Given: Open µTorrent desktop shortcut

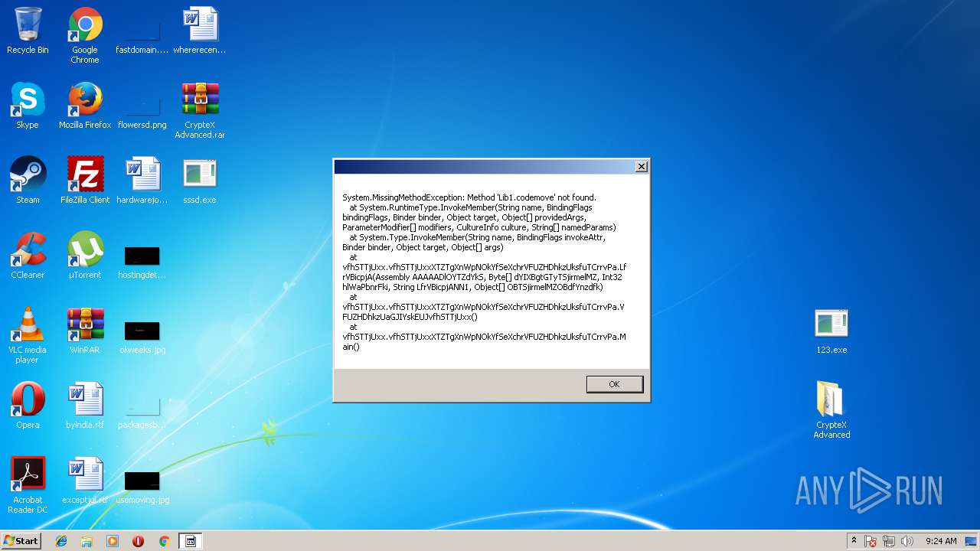Looking at the screenshot, I should click(85, 256).
